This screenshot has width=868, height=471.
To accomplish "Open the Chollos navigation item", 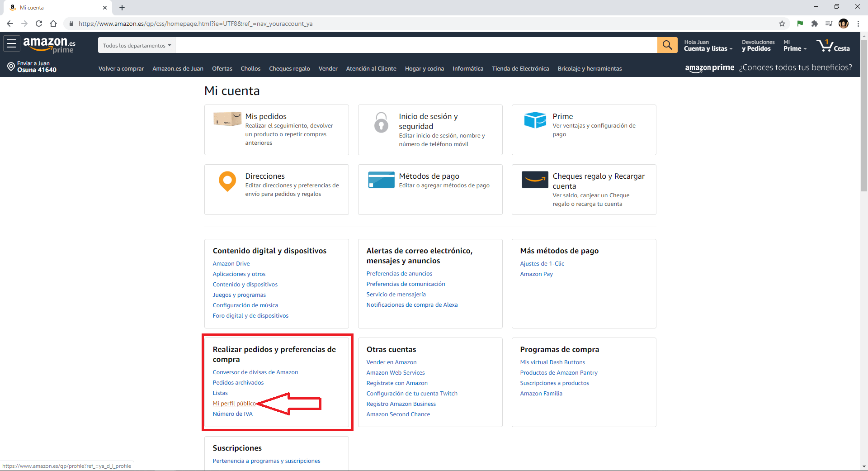I will coord(250,69).
